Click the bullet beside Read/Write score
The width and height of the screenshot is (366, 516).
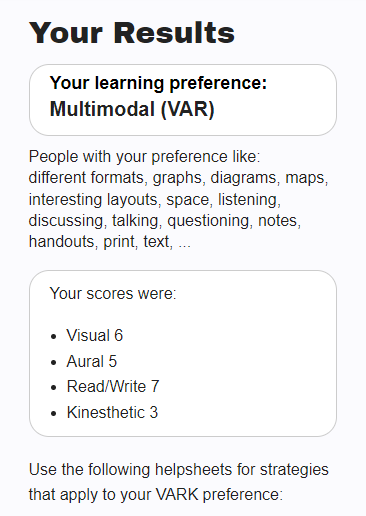pos(54,388)
